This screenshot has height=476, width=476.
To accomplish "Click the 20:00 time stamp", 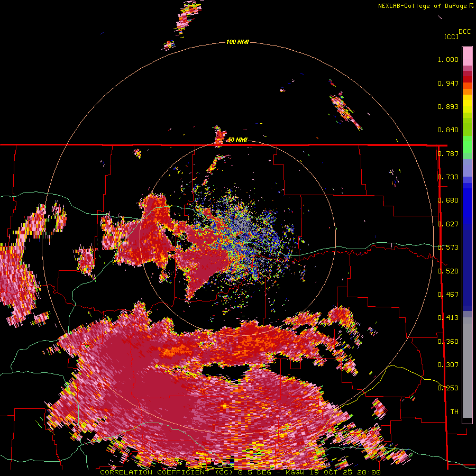I will coord(370,472).
